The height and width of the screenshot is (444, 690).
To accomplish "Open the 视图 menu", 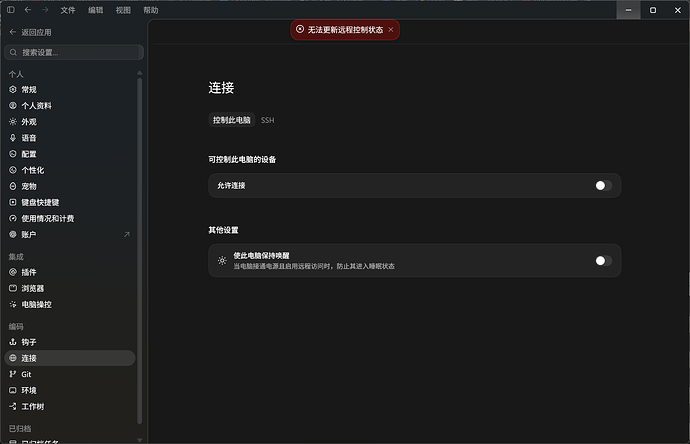I will (x=123, y=10).
